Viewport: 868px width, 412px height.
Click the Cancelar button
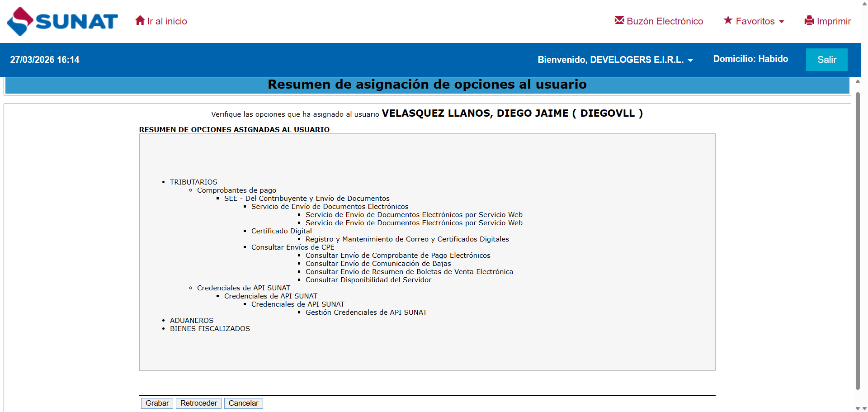coord(243,403)
